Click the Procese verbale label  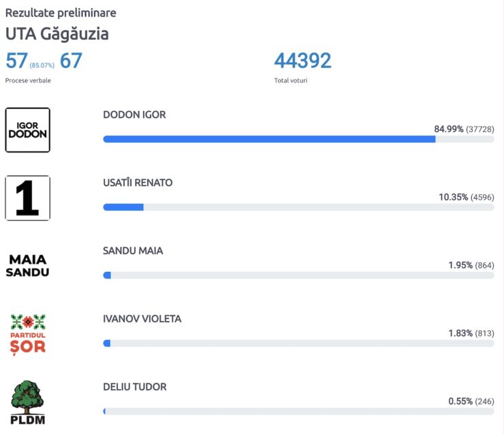click(x=28, y=80)
